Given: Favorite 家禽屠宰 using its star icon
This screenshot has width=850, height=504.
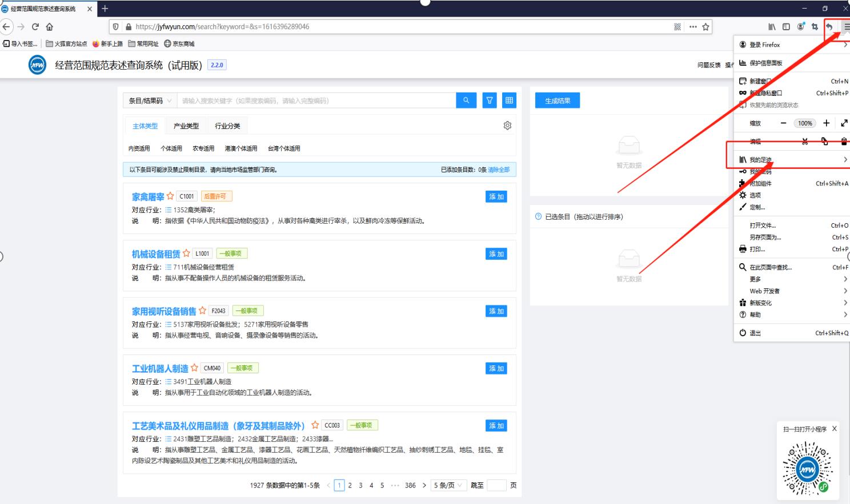Looking at the screenshot, I should tap(170, 196).
